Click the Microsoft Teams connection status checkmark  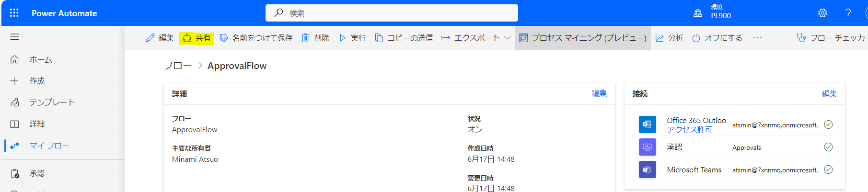(x=828, y=169)
